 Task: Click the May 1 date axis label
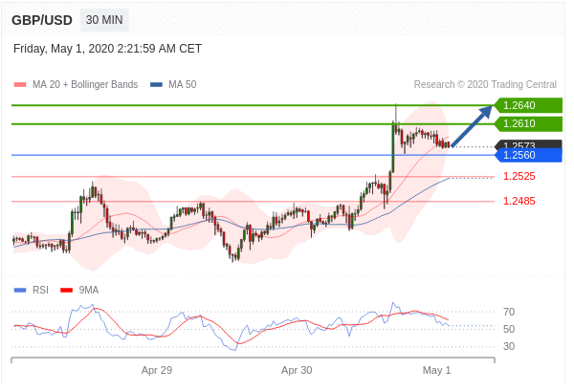pos(437,370)
